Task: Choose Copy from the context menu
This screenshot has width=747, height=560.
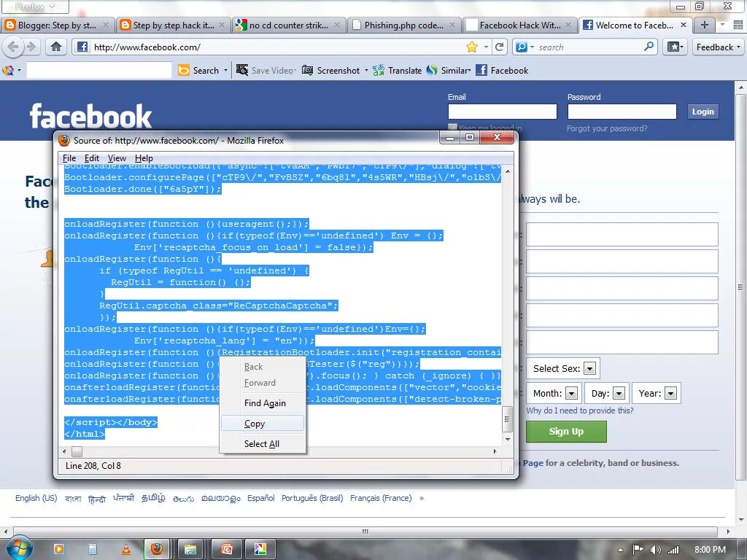Action: [263, 424]
